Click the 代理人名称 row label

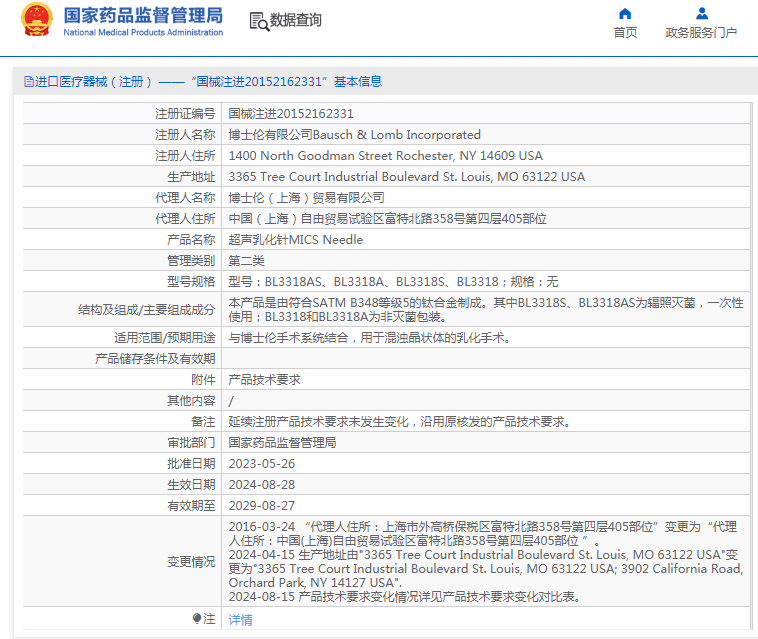(x=185, y=198)
